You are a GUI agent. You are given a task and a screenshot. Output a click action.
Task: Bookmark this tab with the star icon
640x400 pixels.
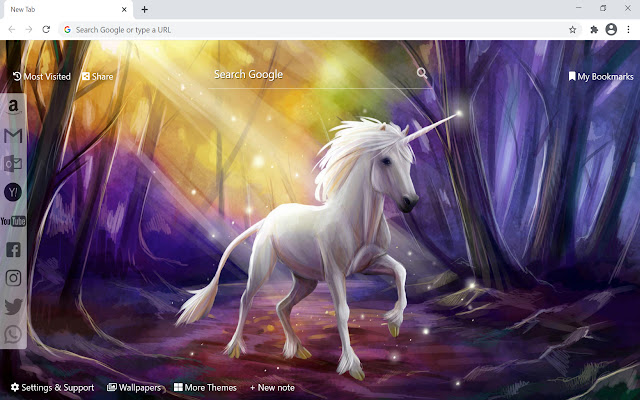[573, 30]
